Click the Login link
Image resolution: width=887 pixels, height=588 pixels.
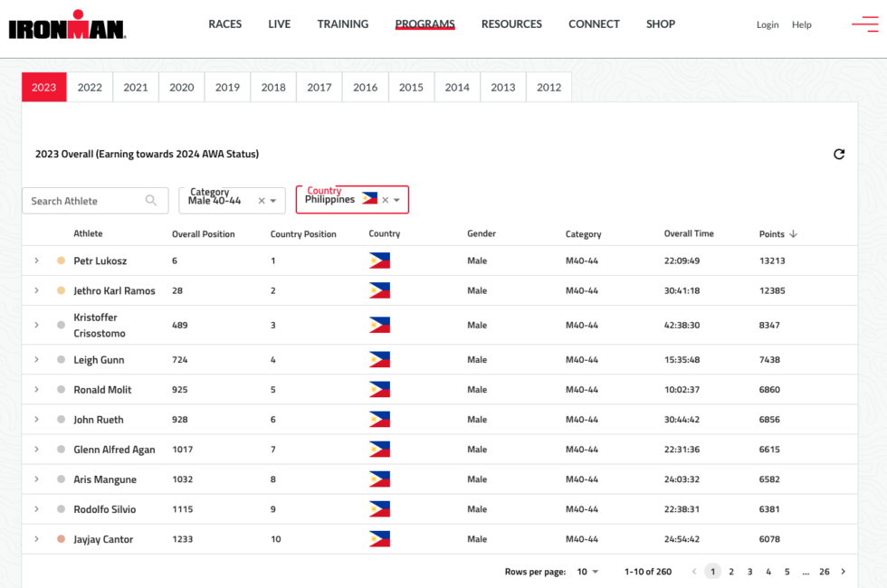pyautogui.click(x=768, y=24)
